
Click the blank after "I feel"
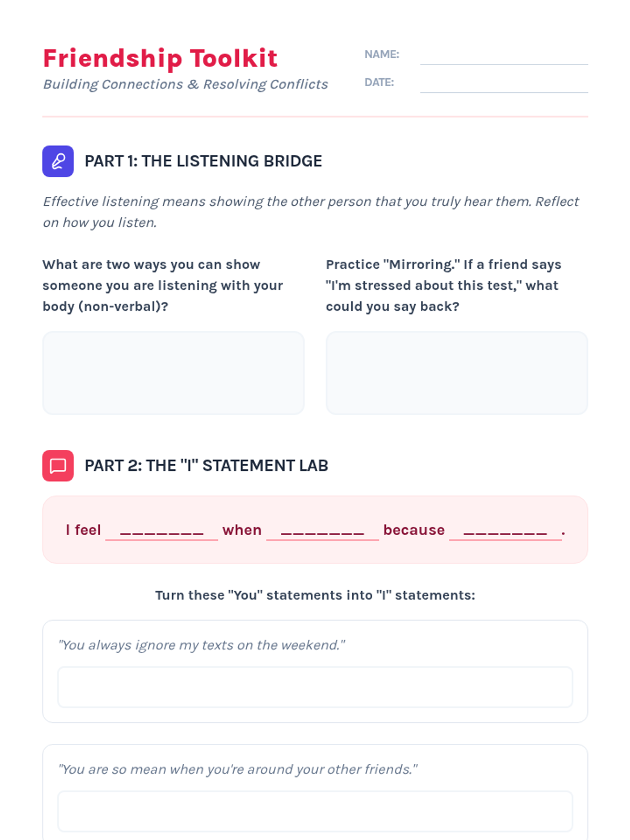pos(162,530)
